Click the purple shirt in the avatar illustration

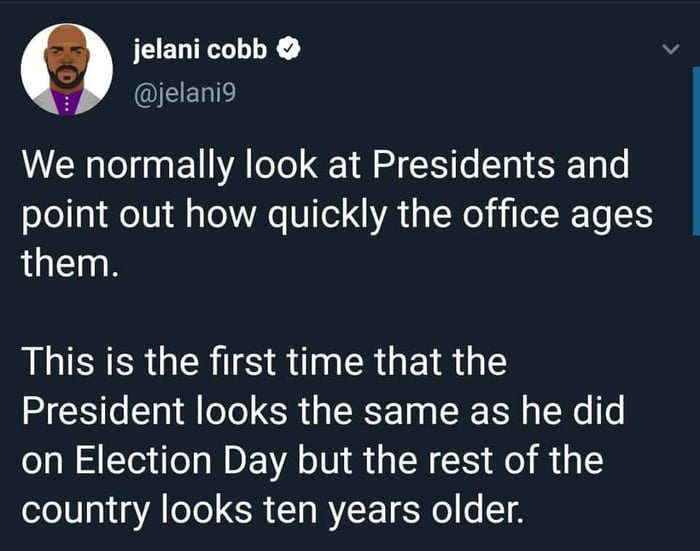point(67,102)
